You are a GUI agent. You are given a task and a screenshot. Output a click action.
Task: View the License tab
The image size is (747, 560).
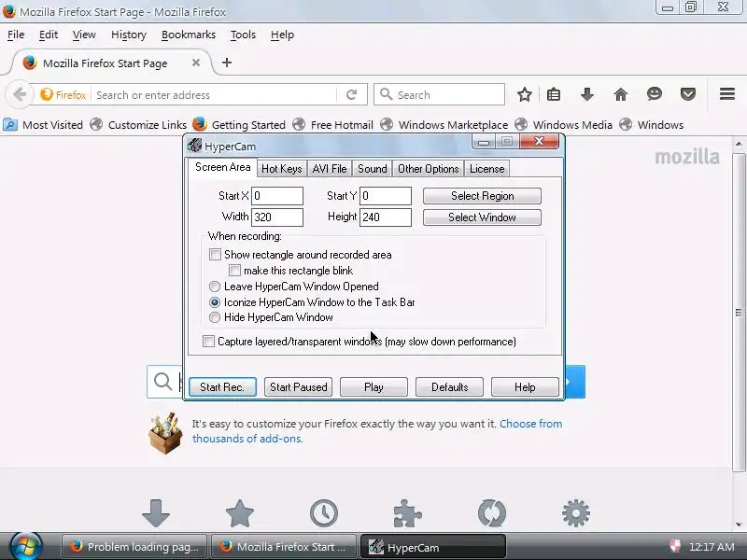(x=486, y=169)
